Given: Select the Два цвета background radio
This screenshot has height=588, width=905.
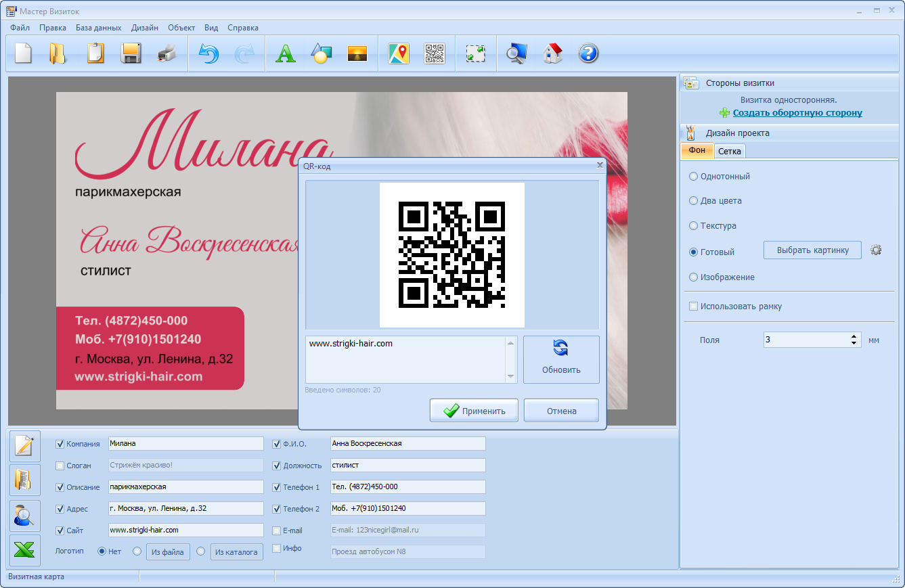Looking at the screenshot, I should 693,201.
